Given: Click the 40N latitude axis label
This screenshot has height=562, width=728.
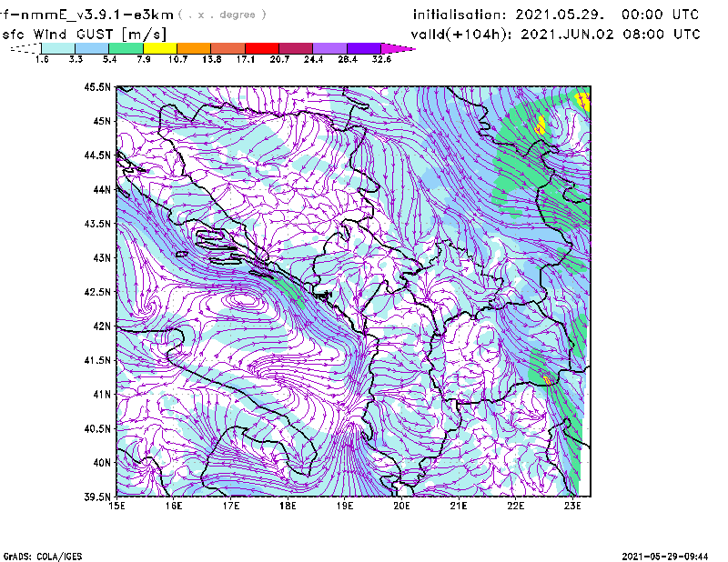Looking at the screenshot, I should (102, 463).
